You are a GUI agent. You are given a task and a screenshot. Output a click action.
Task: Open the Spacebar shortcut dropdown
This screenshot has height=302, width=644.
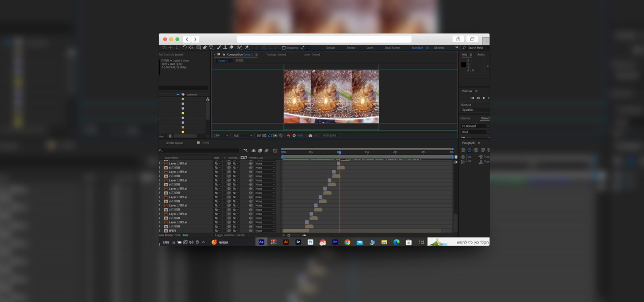coord(475,110)
